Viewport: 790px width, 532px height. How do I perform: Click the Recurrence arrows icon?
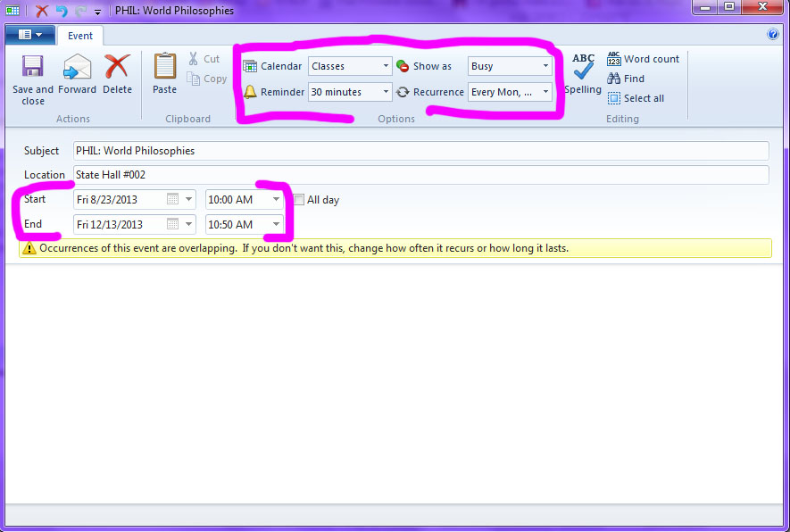pos(403,92)
